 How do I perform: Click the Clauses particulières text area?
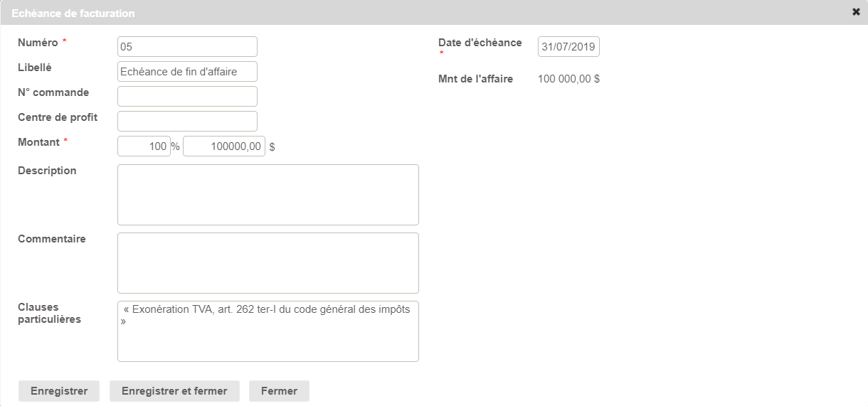268,331
